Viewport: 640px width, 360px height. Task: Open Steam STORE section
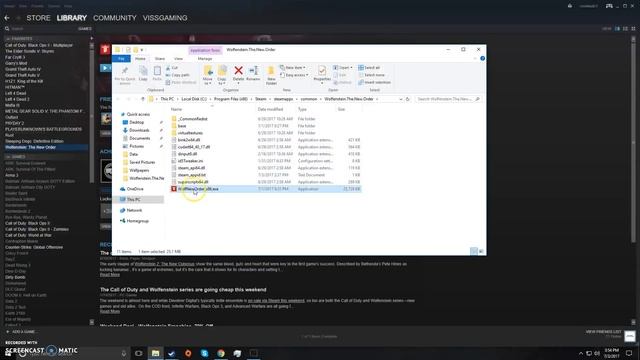tap(38, 18)
